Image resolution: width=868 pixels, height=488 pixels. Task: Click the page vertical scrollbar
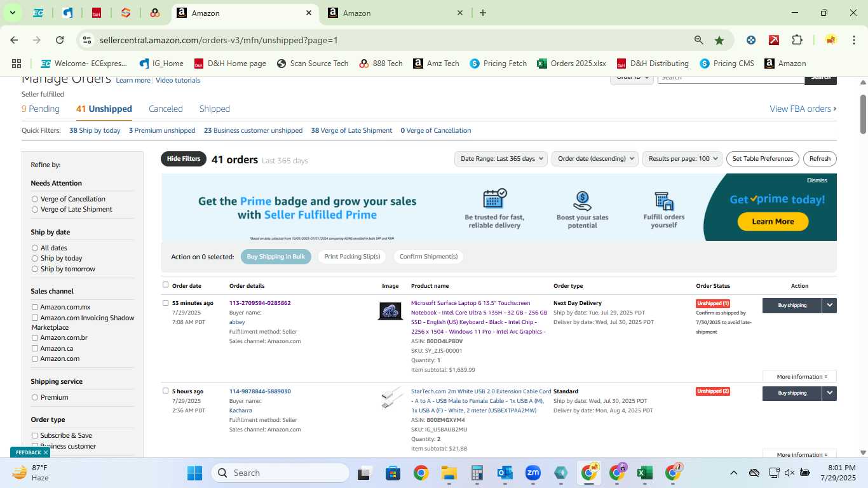(864, 114)
